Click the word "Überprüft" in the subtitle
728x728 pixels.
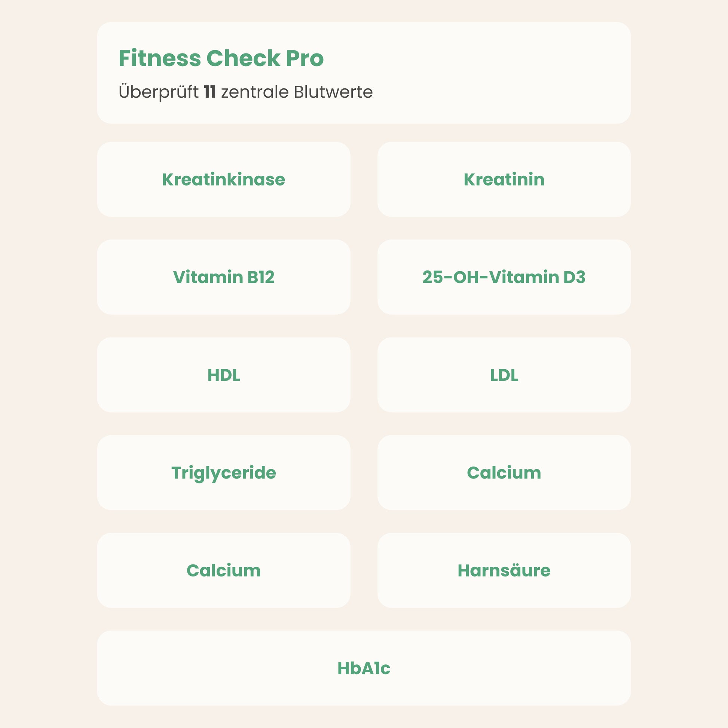point(159,92)
